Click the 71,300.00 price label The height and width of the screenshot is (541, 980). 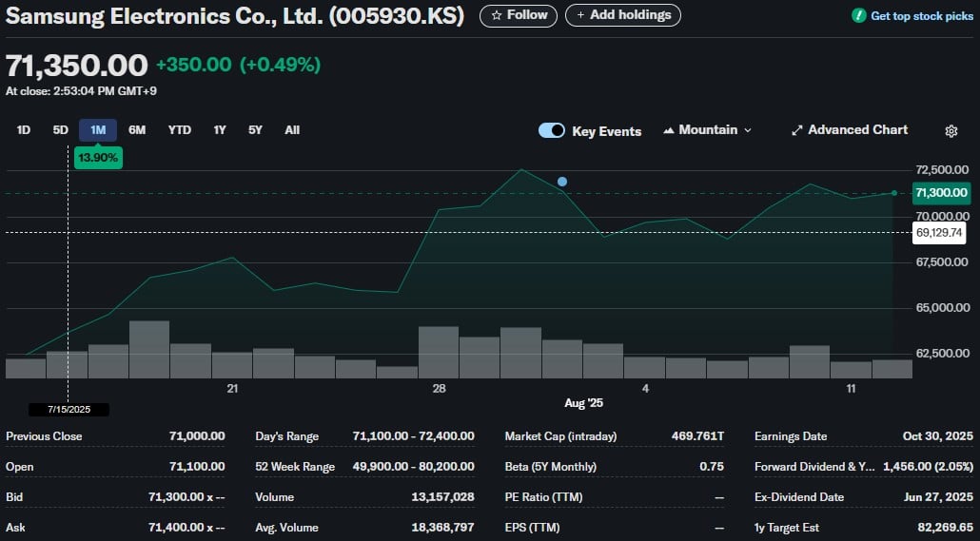coord(941,192)
